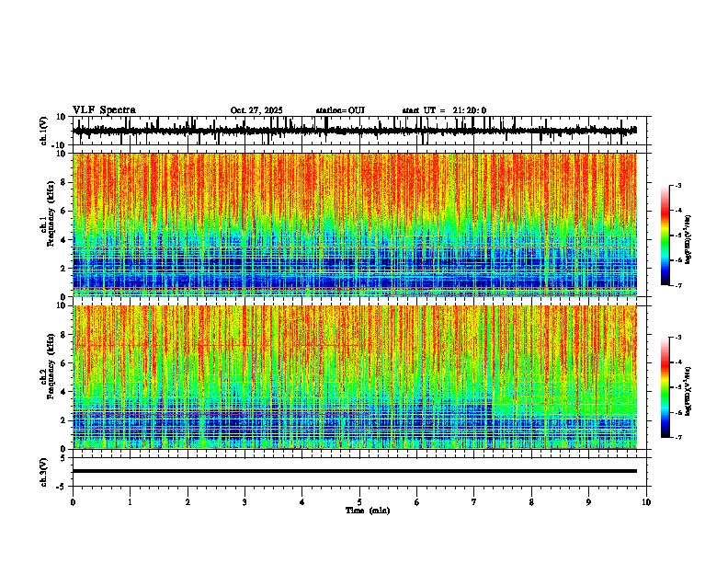Click time axis tick label "4"
This screenshot has width=728, height=563.
[x=301, y=502]
